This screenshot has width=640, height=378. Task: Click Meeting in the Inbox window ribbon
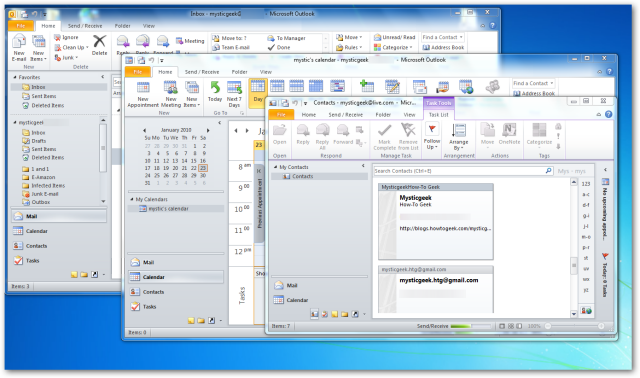point(190,41)
